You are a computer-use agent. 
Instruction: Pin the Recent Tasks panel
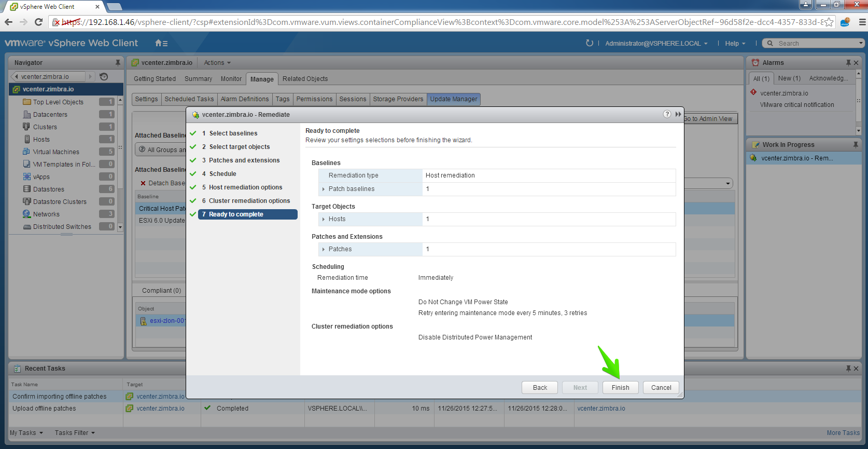click(x=848, y=369)
